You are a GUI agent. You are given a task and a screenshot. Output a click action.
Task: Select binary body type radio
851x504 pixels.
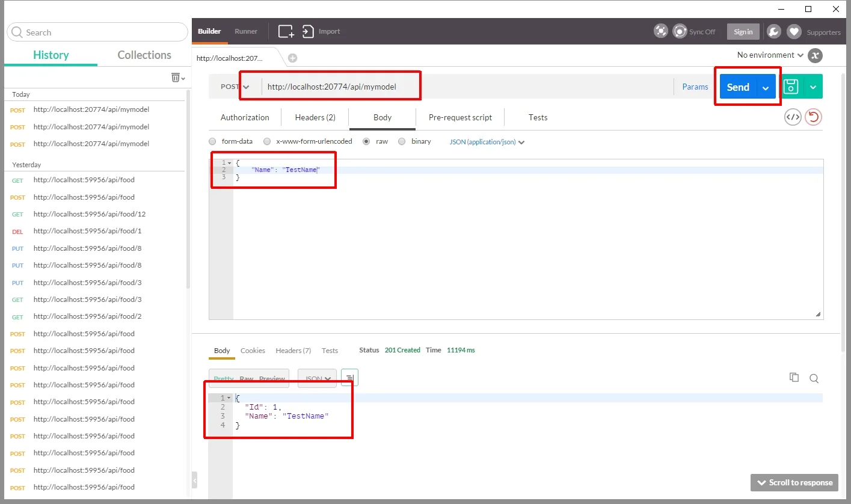coord(402,141)
